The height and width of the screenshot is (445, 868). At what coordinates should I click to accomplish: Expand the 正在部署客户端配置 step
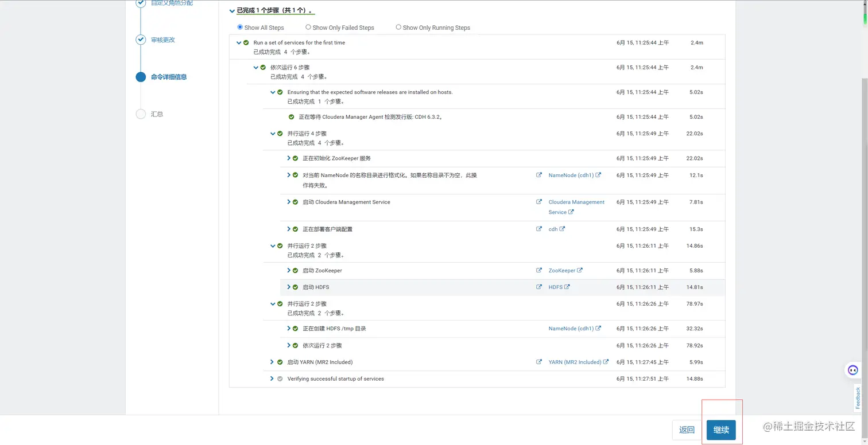point(289,229)
